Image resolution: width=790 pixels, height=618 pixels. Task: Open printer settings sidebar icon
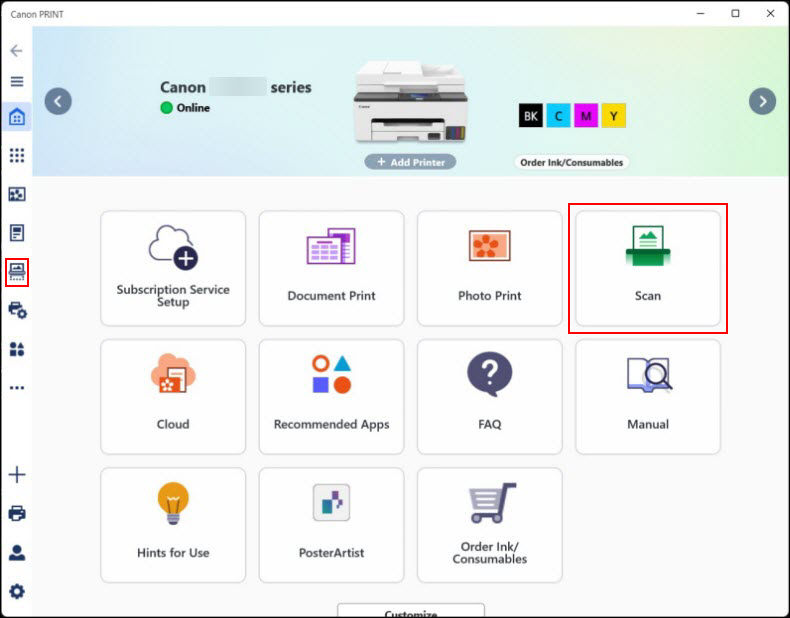point(18,310)
